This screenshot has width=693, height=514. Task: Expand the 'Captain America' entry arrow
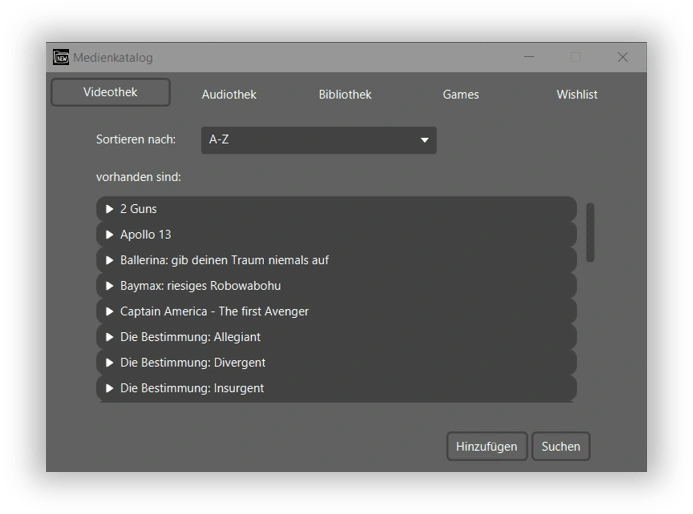109,312
